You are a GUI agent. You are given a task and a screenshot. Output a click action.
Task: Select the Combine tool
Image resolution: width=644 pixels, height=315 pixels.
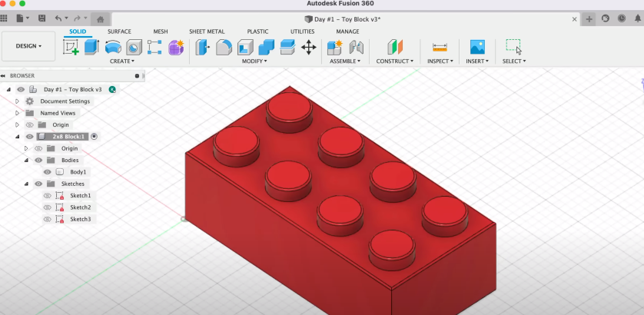tap(266, 47)
